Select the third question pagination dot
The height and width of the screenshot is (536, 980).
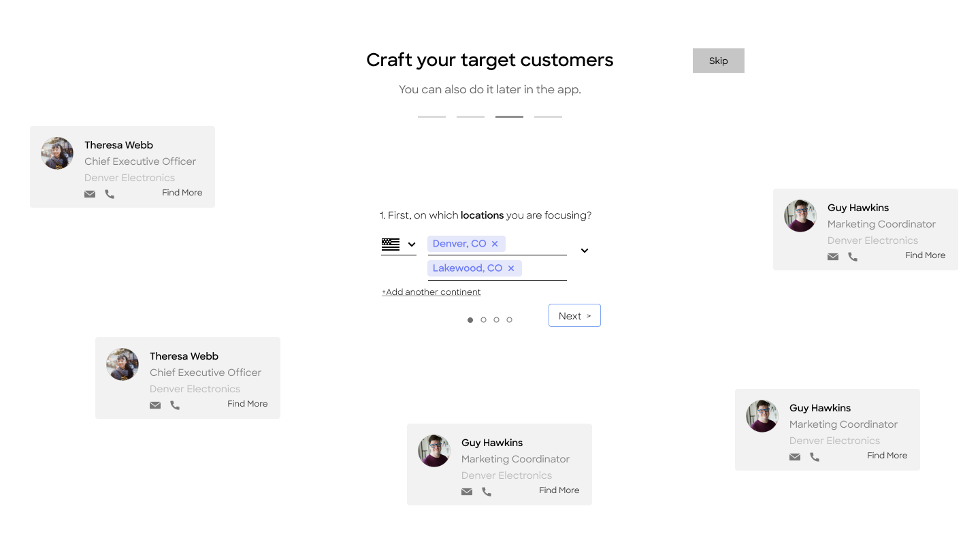click(x=496, y=319)
